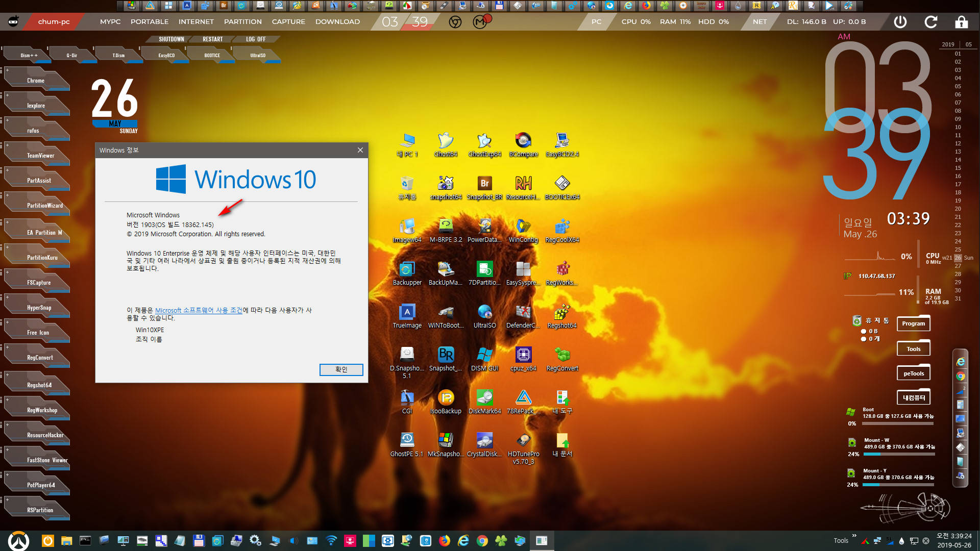Click the Boot drive usage bar

[x=899, y=423]
